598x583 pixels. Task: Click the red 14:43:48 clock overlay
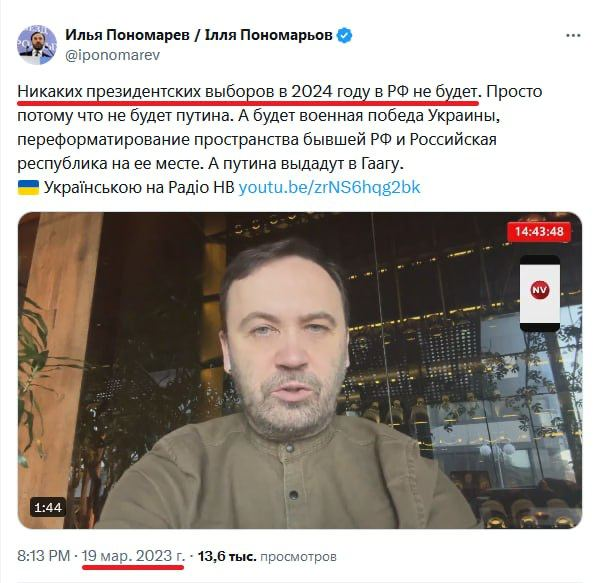pyautogui.click(x=539, y=231)
